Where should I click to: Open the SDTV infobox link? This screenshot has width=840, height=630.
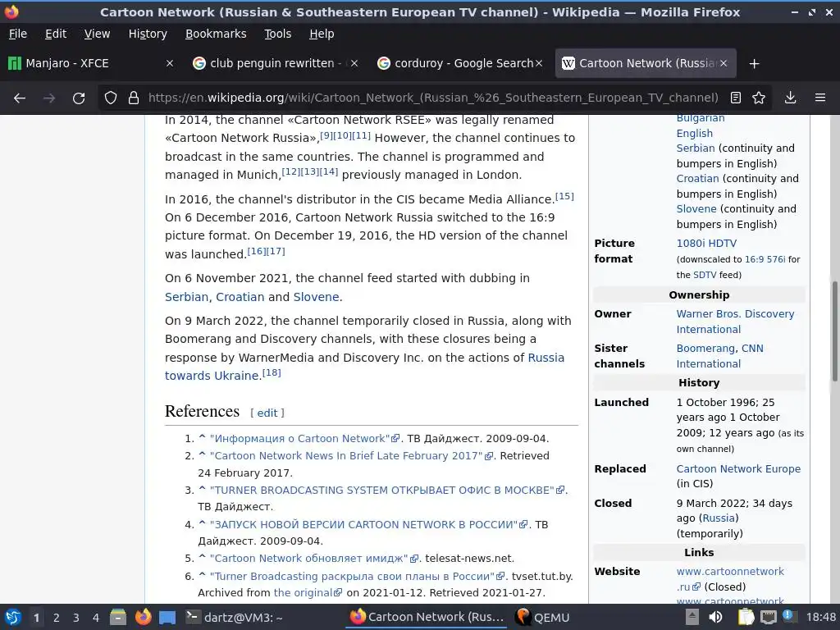[705, 275]
